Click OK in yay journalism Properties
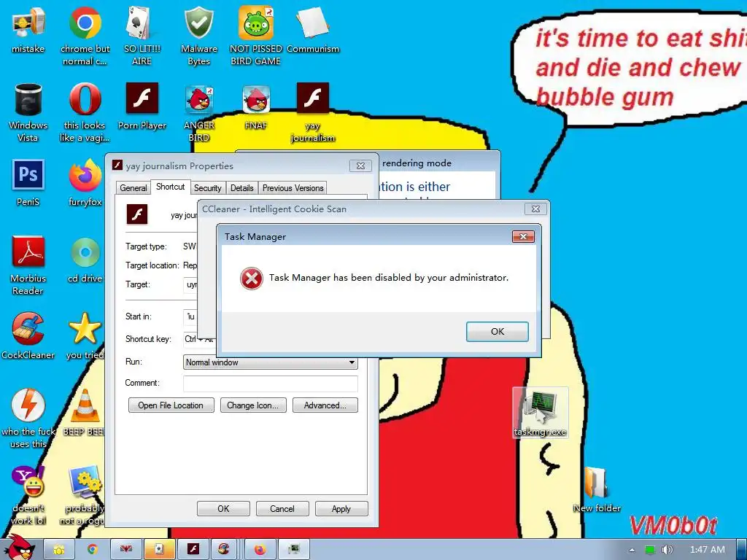 pos(223,508)
